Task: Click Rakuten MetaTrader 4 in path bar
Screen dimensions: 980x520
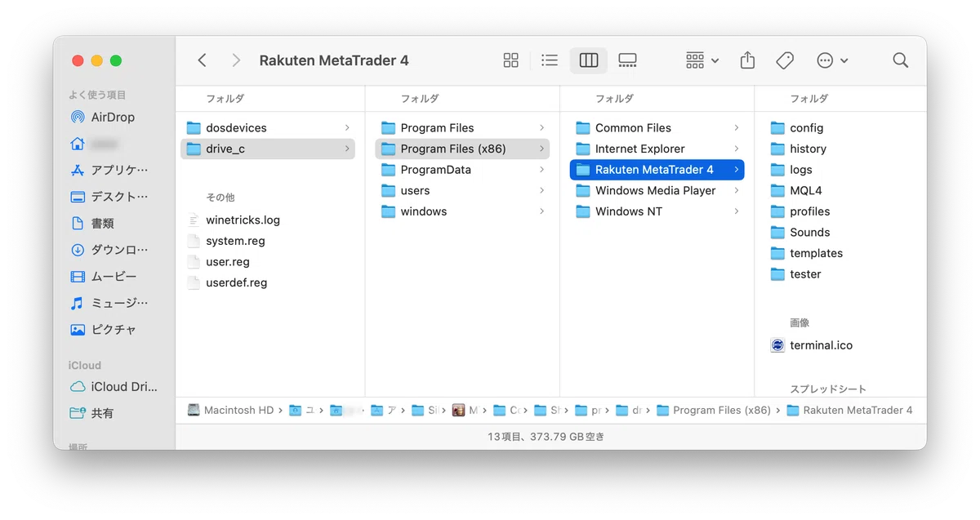Action: (849, 410)
